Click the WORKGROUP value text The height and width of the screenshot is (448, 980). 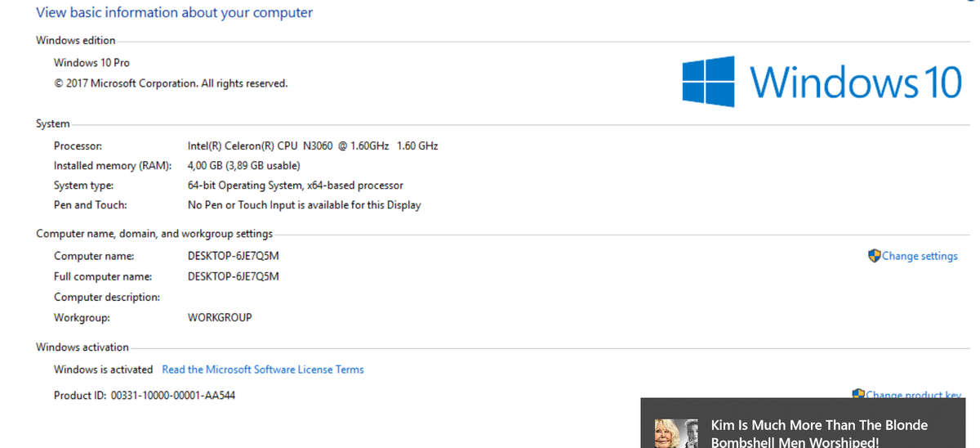click(x=220, y=317)
